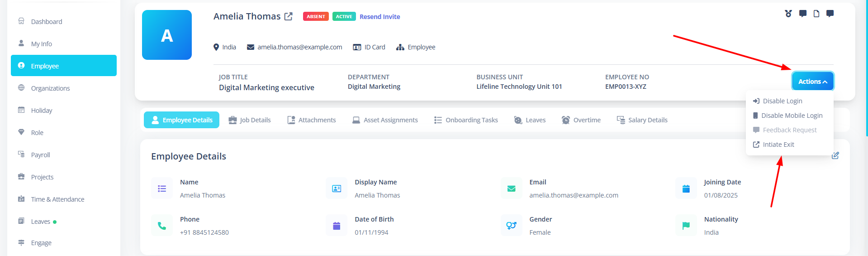The width and height of the screenshot is (868, 256).
Task: Click the joining date 01/08/2025
Action: coord(721,195)
